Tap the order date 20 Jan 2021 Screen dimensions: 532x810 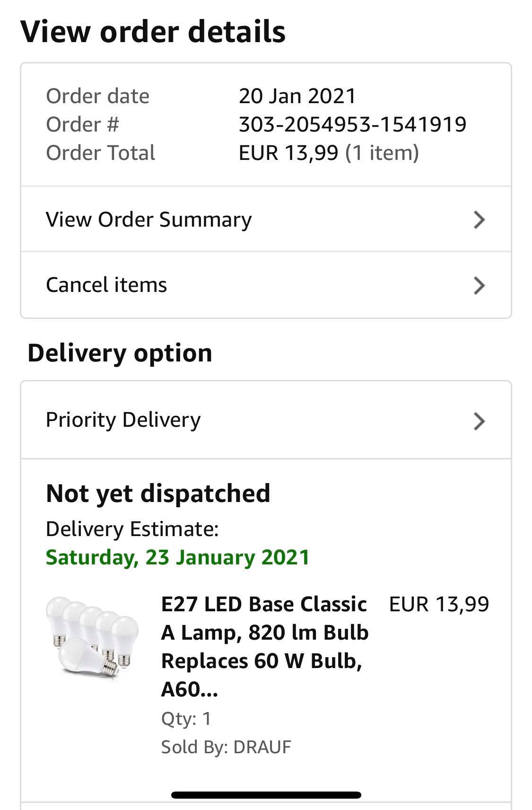point(297,96)
